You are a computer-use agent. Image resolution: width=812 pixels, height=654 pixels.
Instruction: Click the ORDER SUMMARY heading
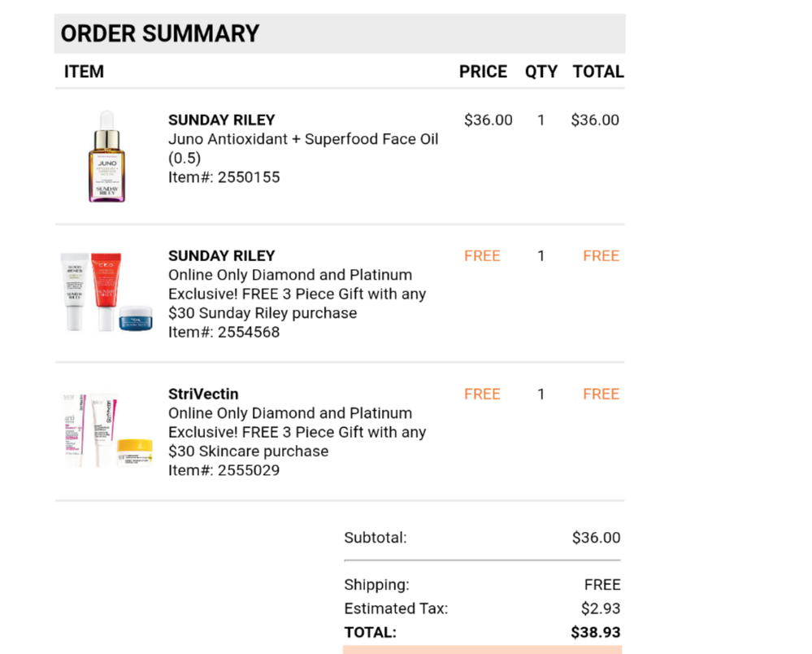point(160,33)
